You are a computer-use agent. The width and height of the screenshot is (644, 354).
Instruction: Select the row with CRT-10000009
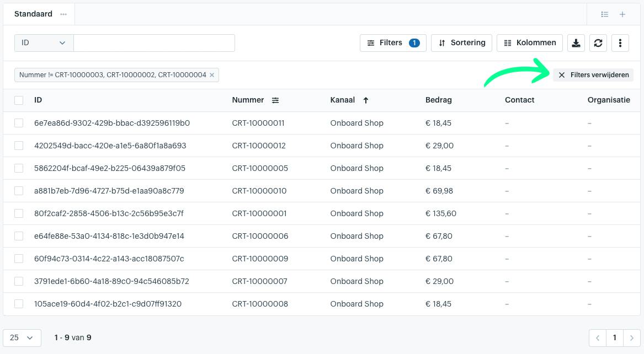point(19,259)
